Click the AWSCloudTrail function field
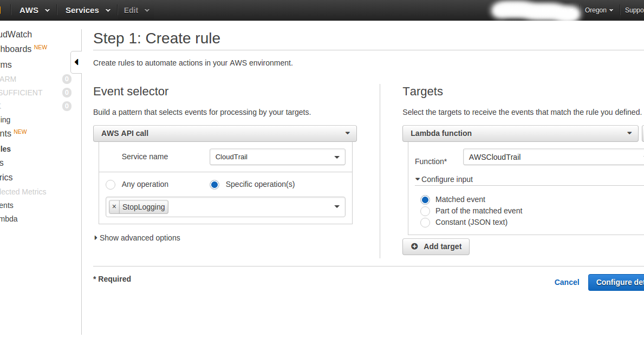 click(554, 157)
